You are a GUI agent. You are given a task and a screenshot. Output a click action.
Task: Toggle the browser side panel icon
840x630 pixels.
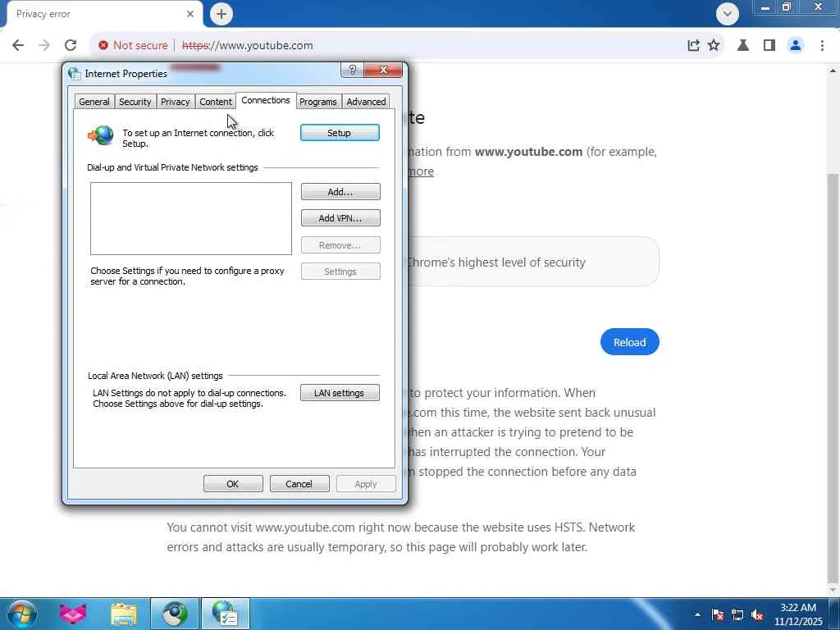769,46
